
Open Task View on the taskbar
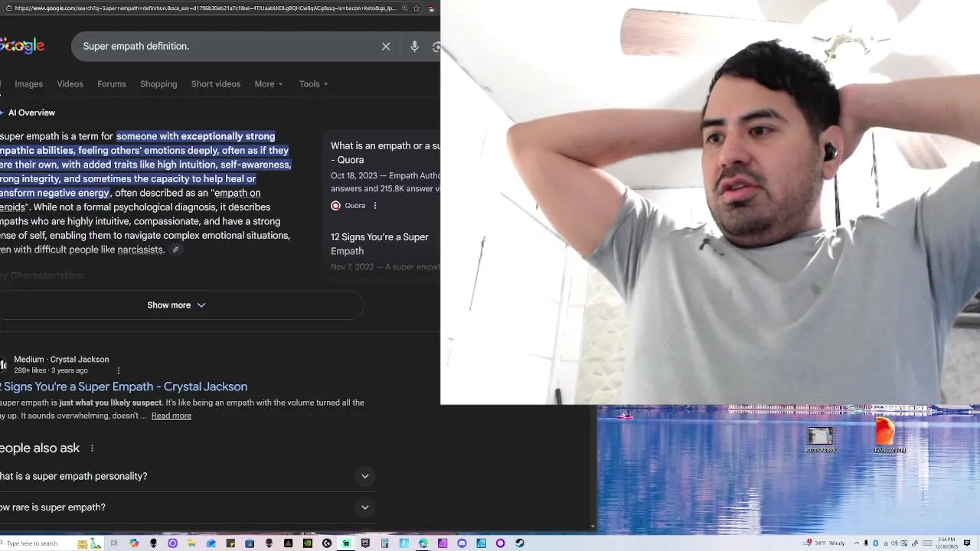[x=113, y=543]
